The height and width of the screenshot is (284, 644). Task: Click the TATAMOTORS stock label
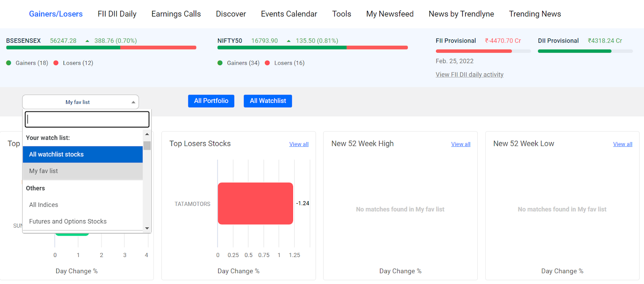click(192, 204)
